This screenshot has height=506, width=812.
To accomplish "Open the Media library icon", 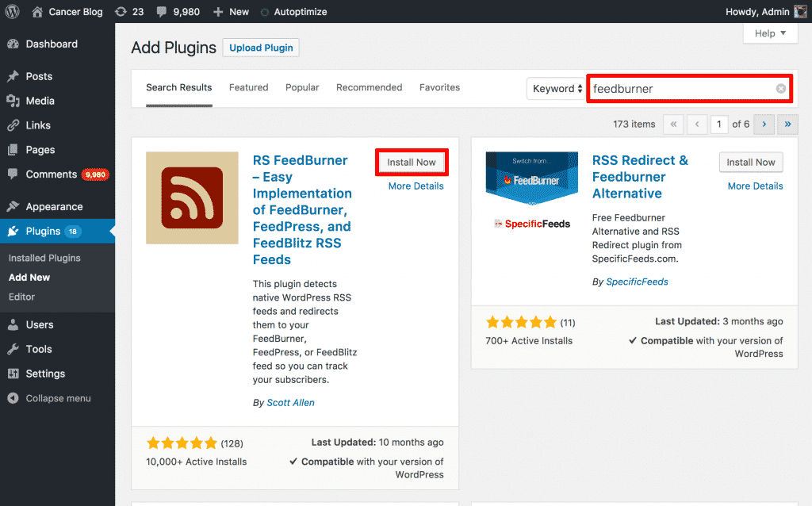I will (x=14, y=101).
